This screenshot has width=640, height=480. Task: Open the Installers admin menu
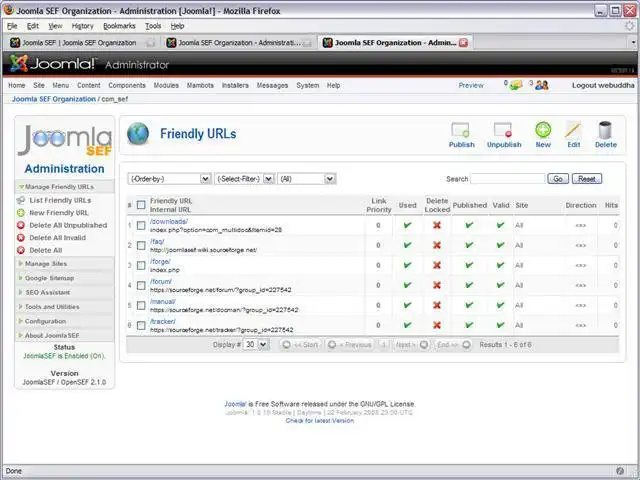(235, 85)
